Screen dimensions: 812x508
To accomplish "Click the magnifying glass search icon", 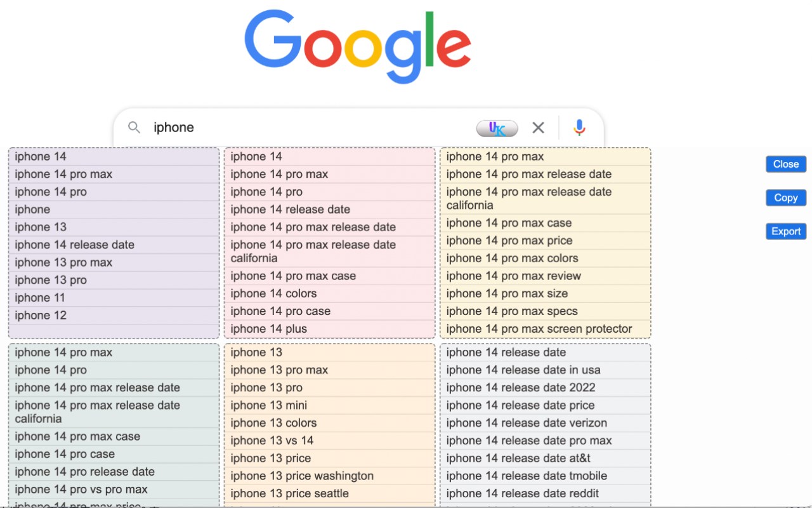I will [x=134, y=128].
